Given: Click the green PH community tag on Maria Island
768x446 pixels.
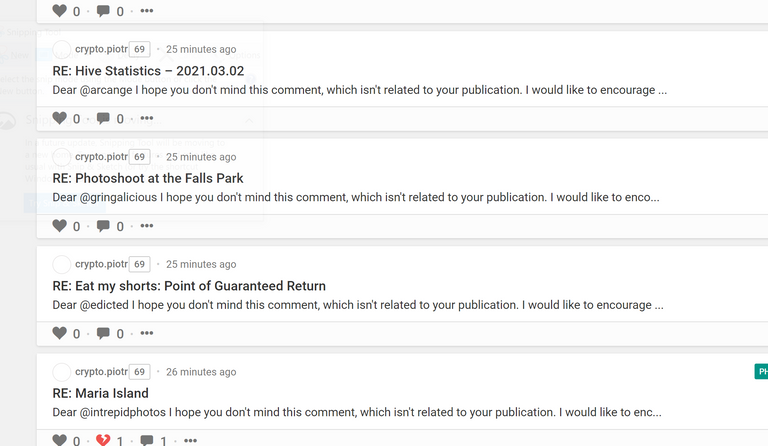Looking at the screenshot, I should pos(761,372).
